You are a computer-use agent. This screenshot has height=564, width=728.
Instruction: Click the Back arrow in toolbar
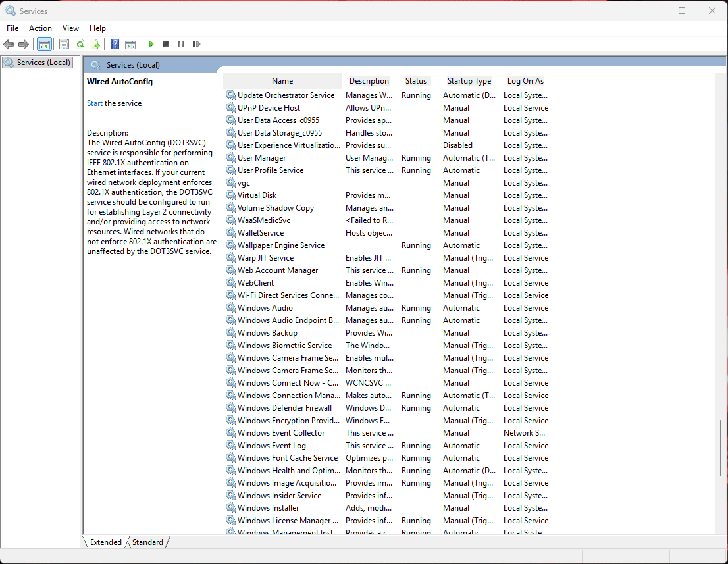point(9,44)
